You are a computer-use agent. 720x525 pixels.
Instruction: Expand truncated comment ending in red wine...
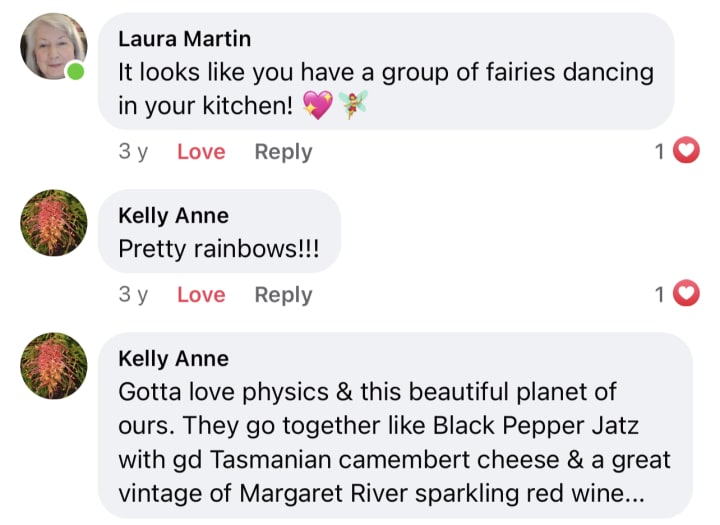[634, 495]
